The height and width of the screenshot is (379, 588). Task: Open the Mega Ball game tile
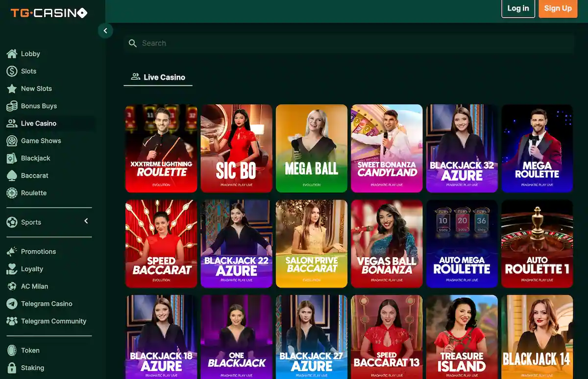[312, 148]
